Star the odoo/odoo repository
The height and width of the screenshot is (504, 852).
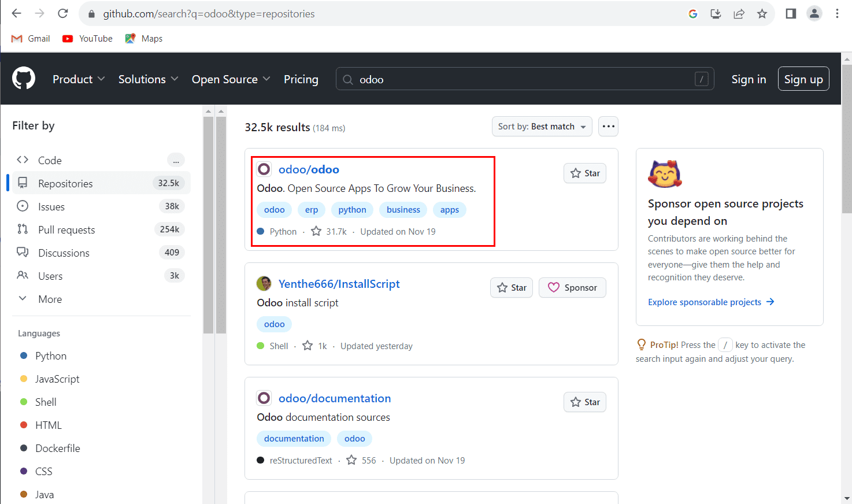tap(585, 173)
